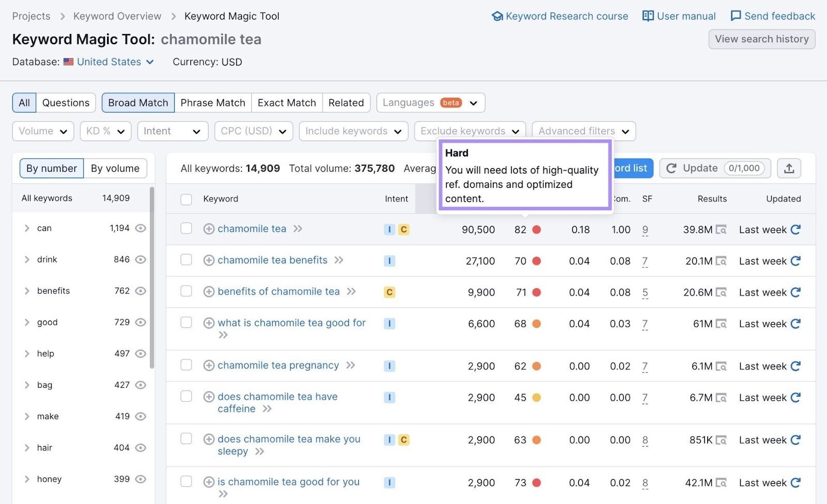Expand the hair keyword group
Screen dimensions: 827x504
click(x=27, y=448)
